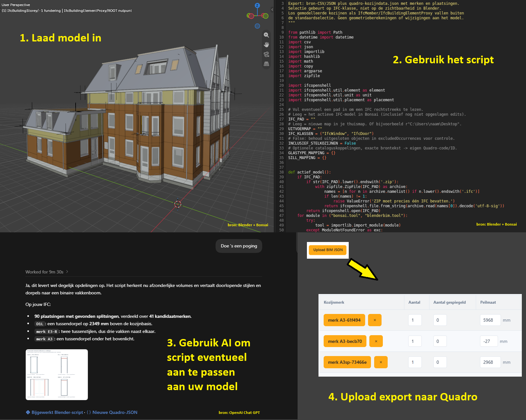Screen dimensions: 526x420
Task: Click the Aantal field for merk A3-61f494
Action: [x=415, y=320]
